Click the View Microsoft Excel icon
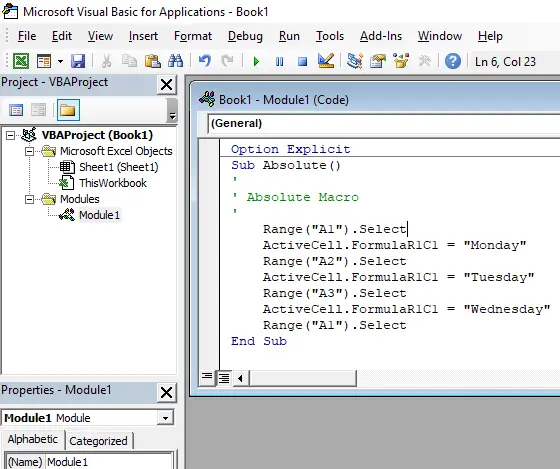The height and width of the screenshot is (469, 560). pos(21,61)
